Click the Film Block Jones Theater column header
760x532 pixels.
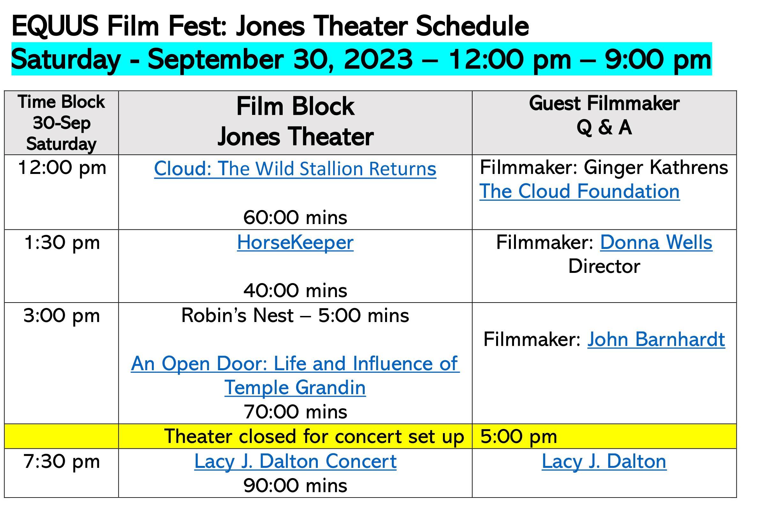pyautogui.click(x=295, y=122)
